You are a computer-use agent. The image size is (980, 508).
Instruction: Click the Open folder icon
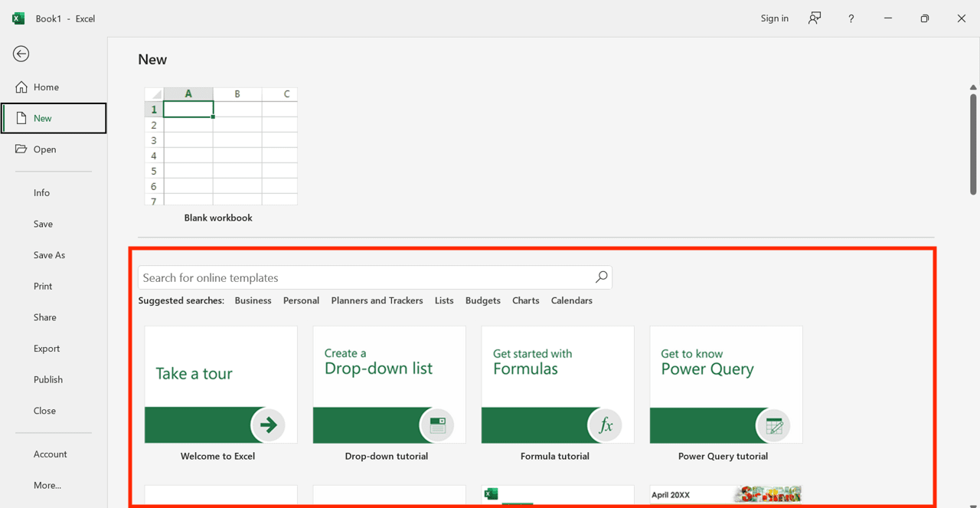pyautogui.click(x=21, y=149)
